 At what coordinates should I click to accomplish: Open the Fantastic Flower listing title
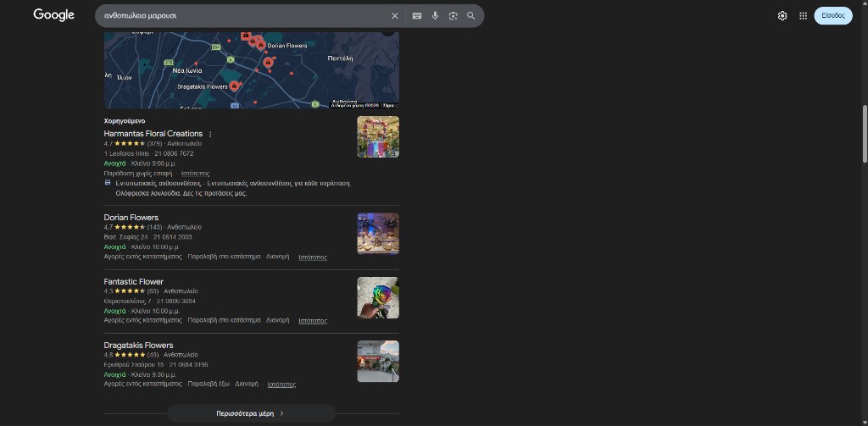[x=133, y=282]
